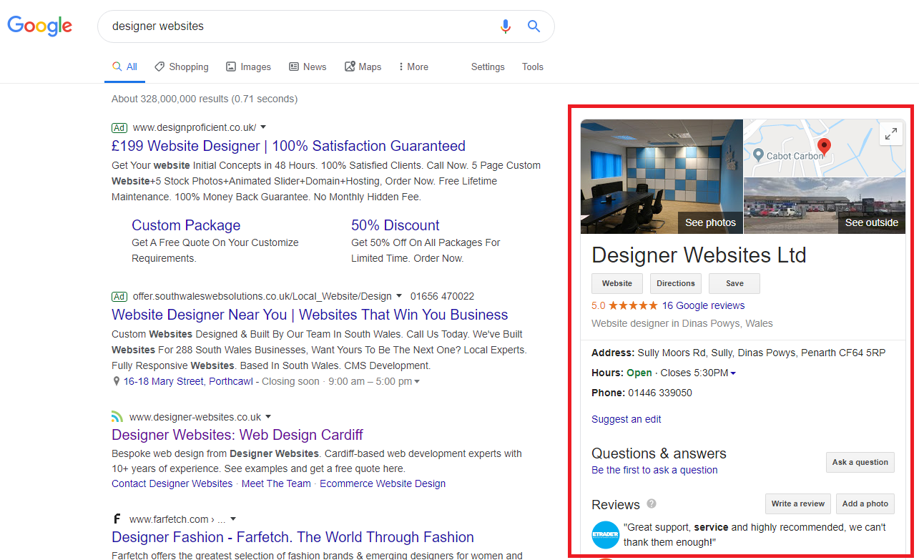The image size is (919, 560).
Task: Click Suggest an edit link
Action: (626, 419)
